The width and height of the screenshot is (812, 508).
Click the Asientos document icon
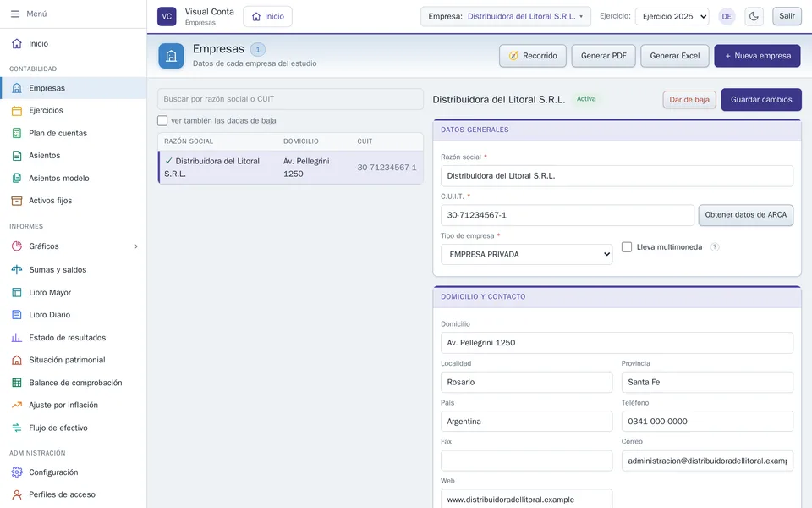pos(17,156)
